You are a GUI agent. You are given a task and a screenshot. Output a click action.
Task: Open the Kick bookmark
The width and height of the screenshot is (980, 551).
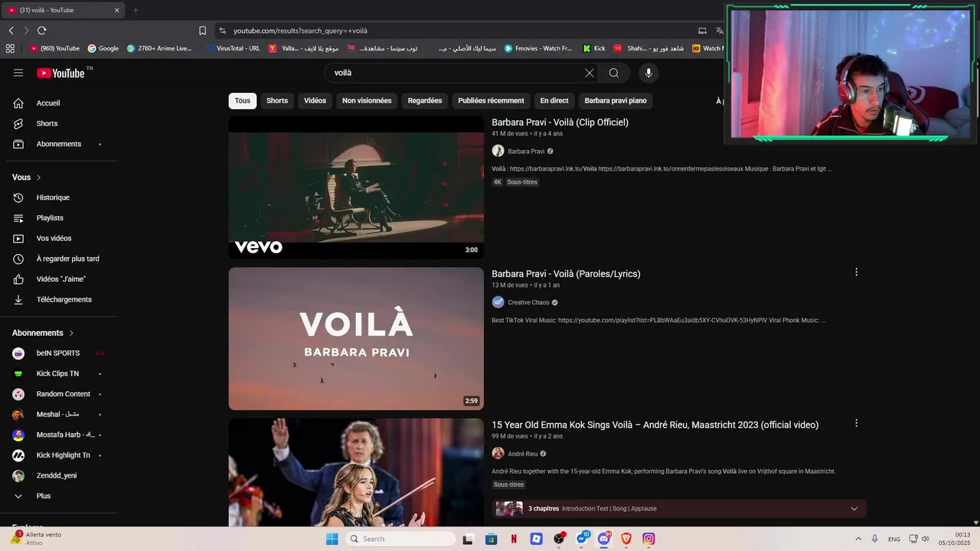pos(593,48)
